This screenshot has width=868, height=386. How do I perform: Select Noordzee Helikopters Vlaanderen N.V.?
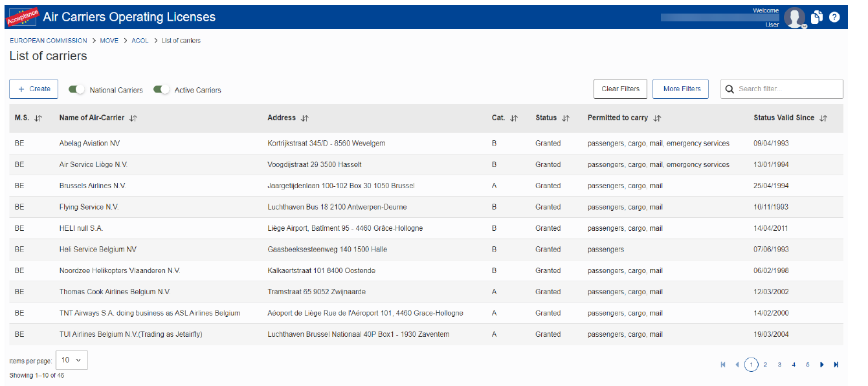(x=120, y=271)
